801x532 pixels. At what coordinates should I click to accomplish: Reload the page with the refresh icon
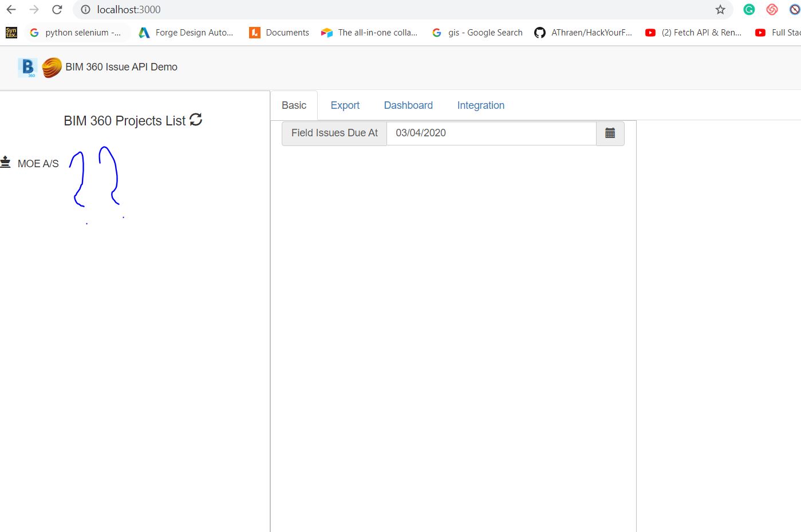click(57, 10)
